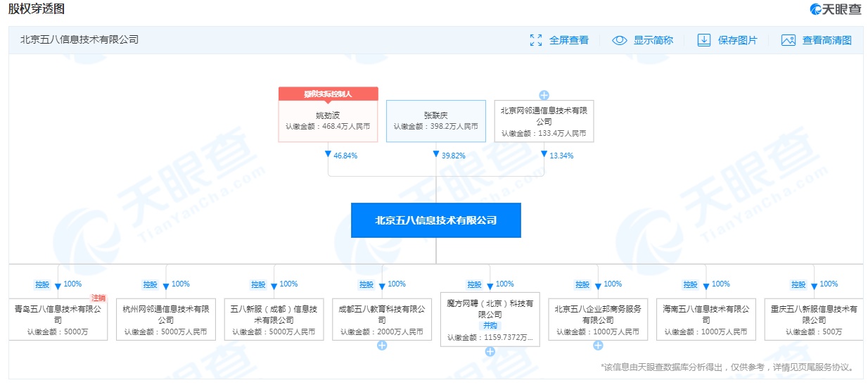Click 认缴金额：398.2万人民币 under 张联庆

(436, 127)
